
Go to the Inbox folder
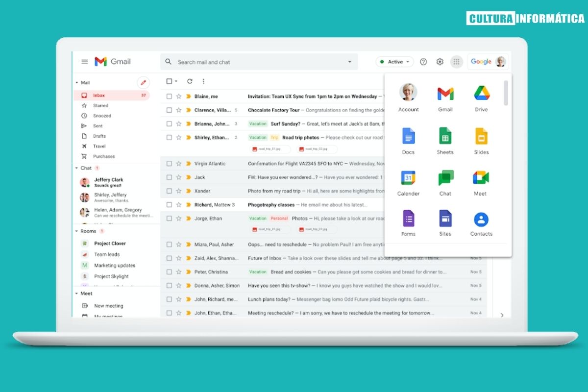112,96
